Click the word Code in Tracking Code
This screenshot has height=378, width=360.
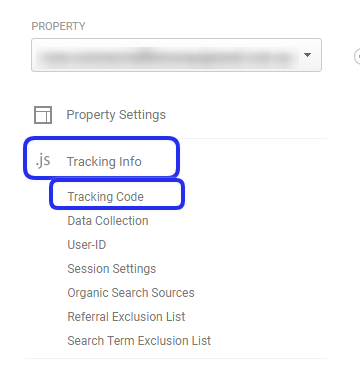(130, 197)
